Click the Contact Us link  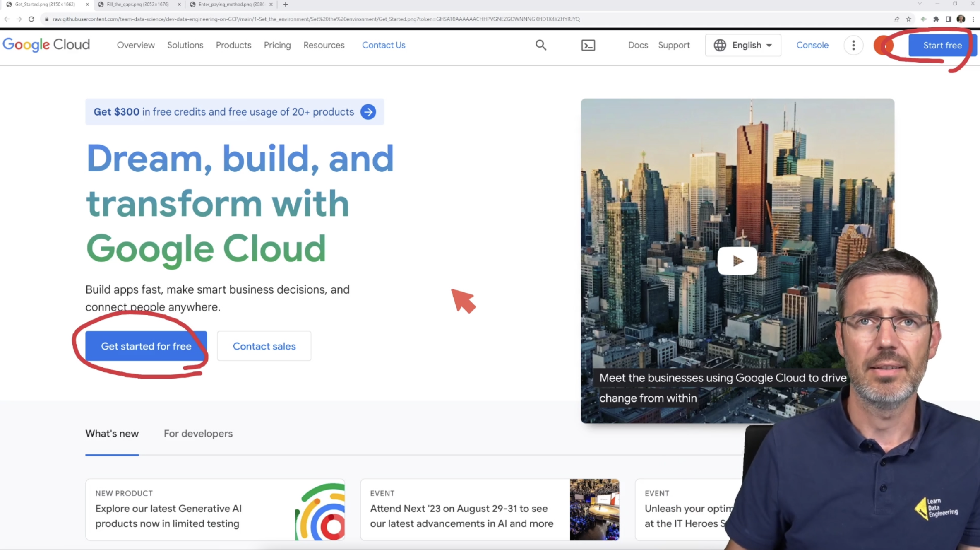click(384, 45)
